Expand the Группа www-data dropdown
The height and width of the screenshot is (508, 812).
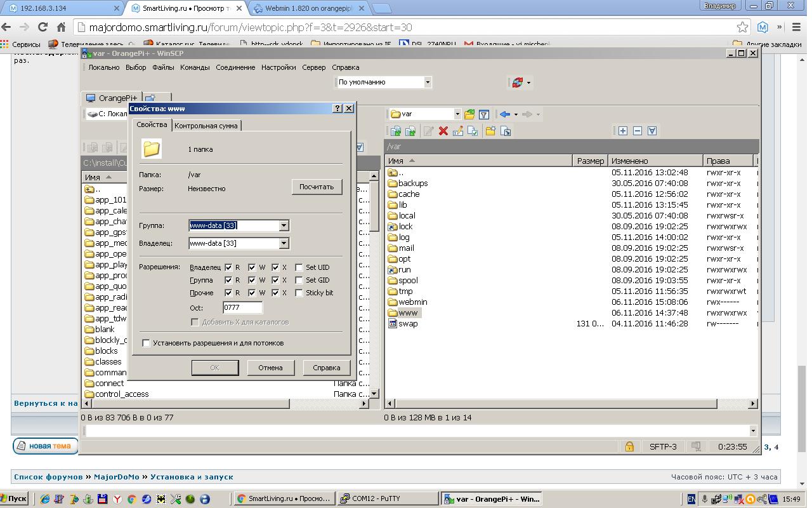coord(284,225)
